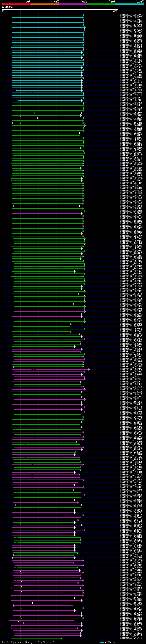Screen dimensions: 146x644
Task: Select the UniRef100_A9UDS4 label
Action: [x=131, y=349]
